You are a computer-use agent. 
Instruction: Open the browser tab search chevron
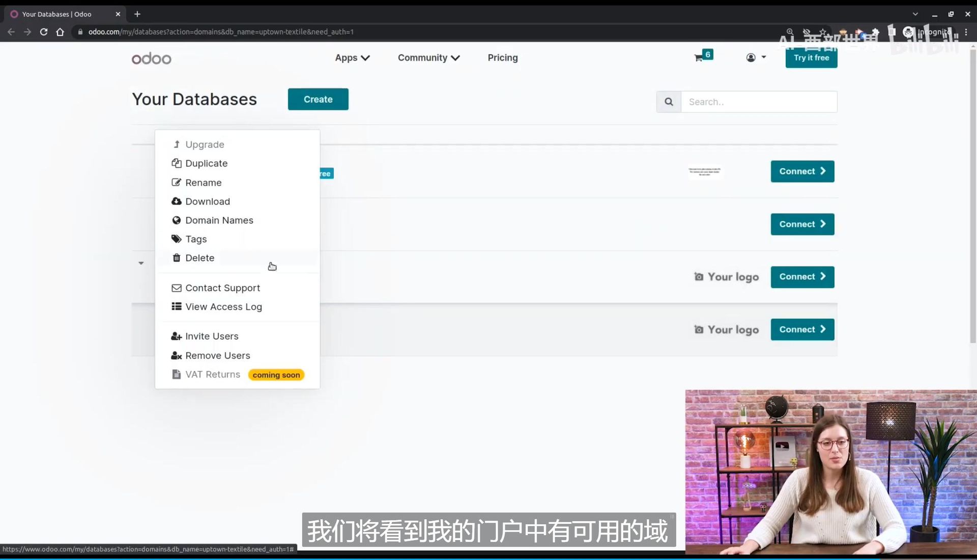click(x=915, y=14)
